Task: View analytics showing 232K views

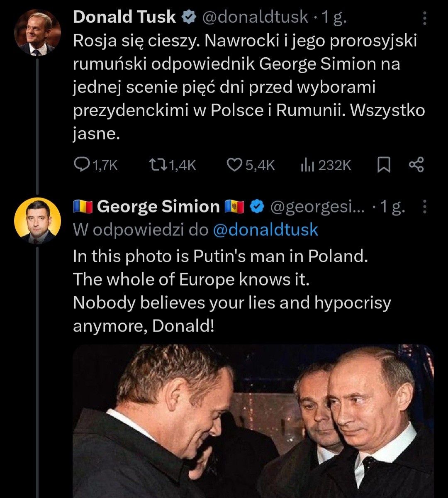Action: 306,166
